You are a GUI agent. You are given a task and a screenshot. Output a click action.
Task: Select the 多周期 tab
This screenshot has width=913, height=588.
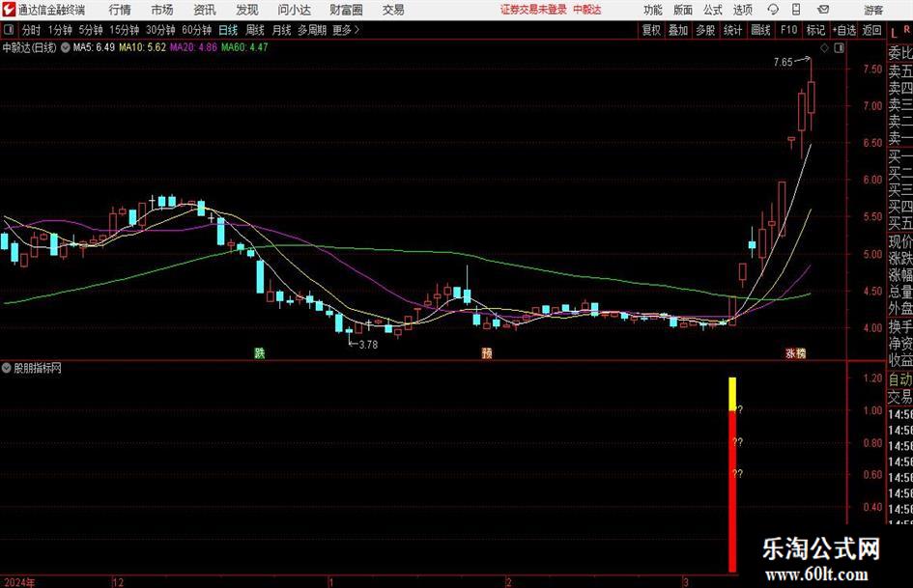[312, 30]
